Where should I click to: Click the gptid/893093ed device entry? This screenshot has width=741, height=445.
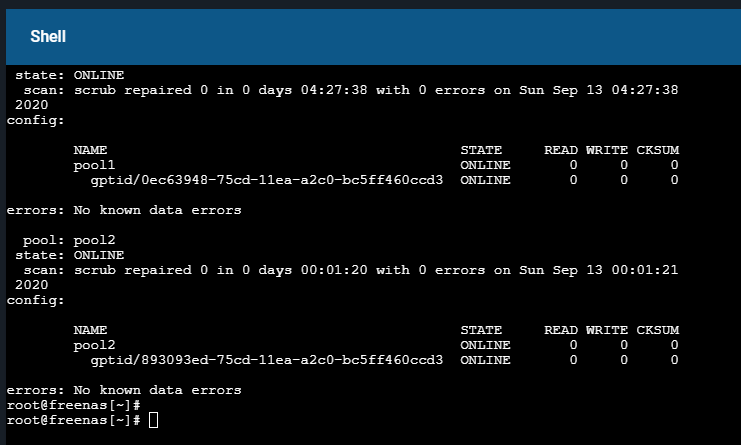266,360
